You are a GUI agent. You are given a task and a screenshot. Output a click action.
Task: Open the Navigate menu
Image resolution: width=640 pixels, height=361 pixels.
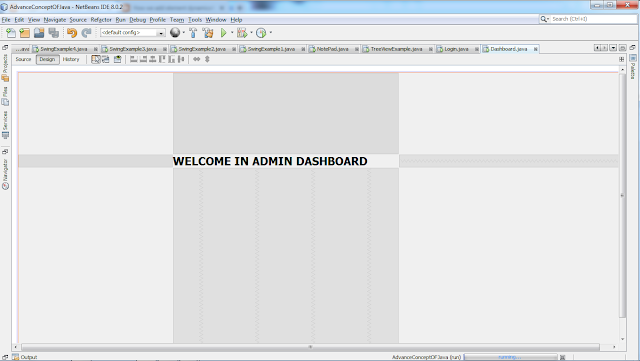(x=55, y=20)
